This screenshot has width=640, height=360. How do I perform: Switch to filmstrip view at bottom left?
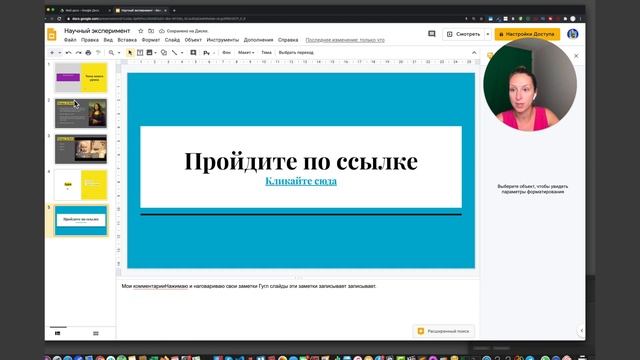[x=58, y=333]
